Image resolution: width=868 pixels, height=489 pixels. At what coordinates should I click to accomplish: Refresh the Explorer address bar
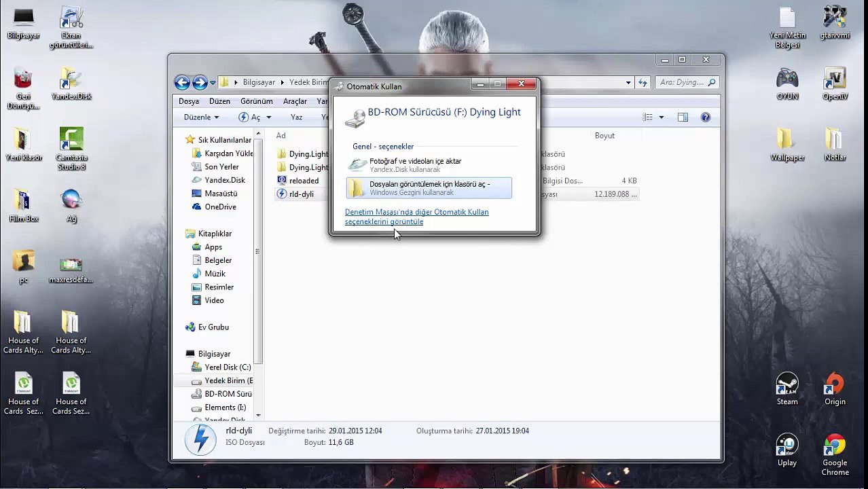(x=643, y=83)
